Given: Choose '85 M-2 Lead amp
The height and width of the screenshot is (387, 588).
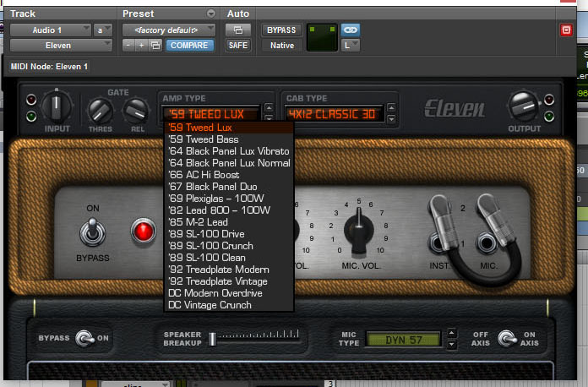Looking at the screenshot, I should [x=229, y=222].
